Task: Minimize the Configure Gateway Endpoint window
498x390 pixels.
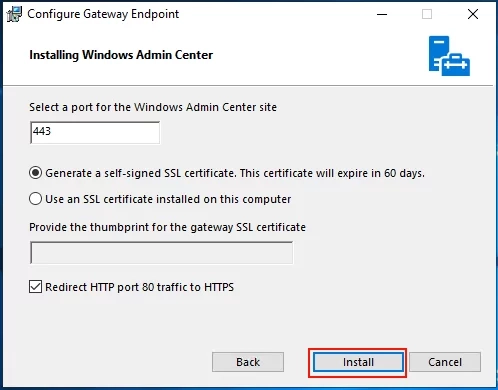Action: coord(382,14)
